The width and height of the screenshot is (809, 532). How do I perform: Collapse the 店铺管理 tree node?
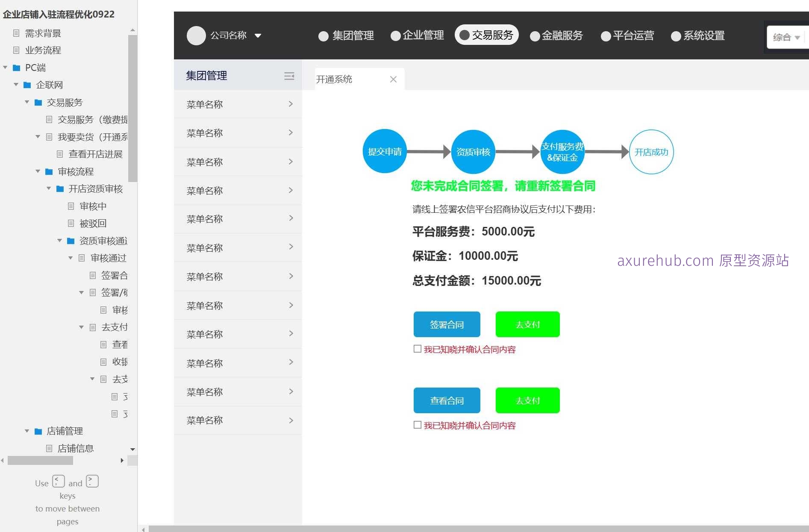(26, 431)
